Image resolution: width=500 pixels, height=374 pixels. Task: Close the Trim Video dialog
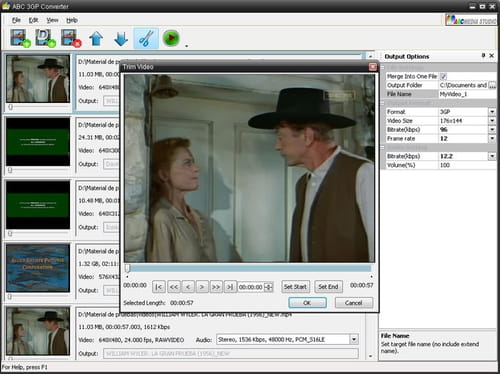click(x=373, y=67)
